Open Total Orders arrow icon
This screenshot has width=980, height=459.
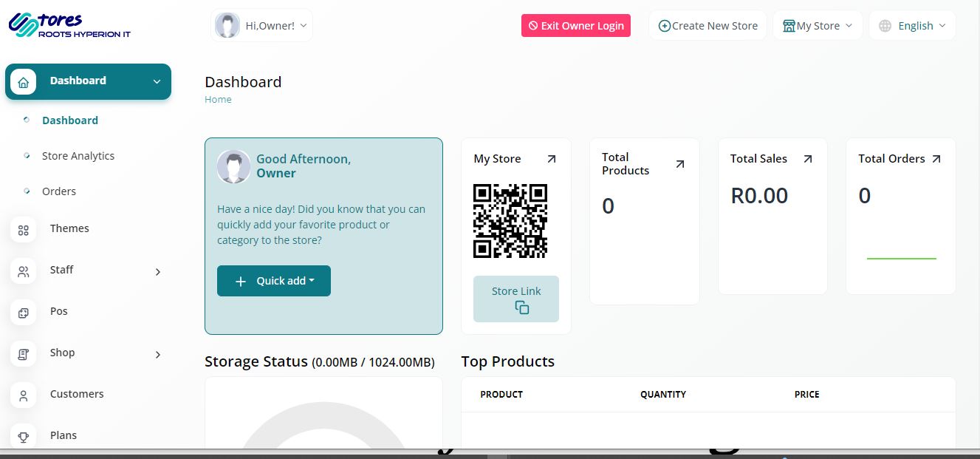click(936, 159)
